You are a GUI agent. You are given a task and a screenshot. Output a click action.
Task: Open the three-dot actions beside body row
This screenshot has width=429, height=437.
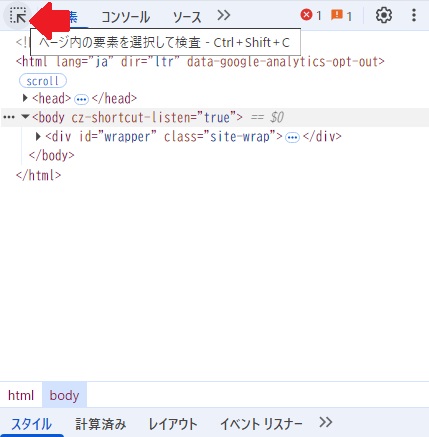point(9,117)
